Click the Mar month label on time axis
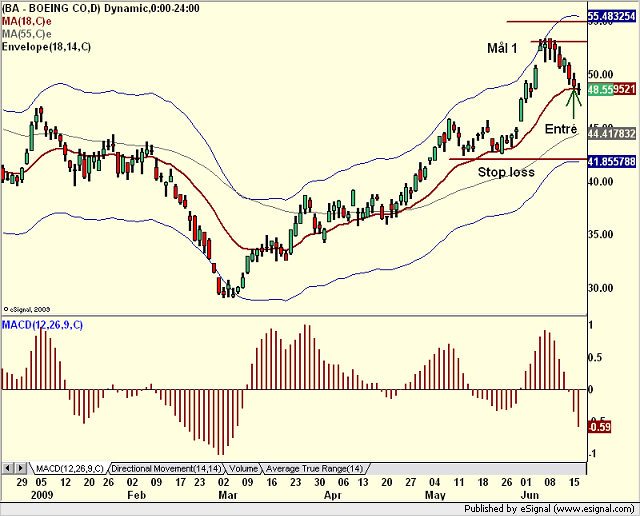Viewport: 640px width, 516px height. coord(228,495)
